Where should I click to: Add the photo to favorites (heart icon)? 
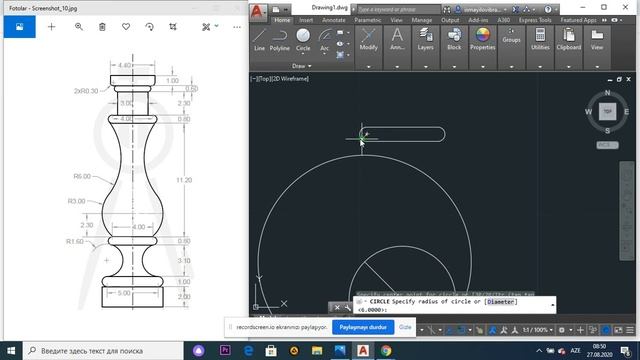click(x=126, y=27)
